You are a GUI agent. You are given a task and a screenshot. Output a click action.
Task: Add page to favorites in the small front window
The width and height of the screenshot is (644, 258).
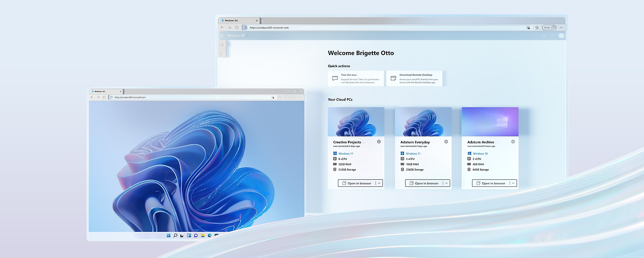pyautogui.click(x=273, y=97)
